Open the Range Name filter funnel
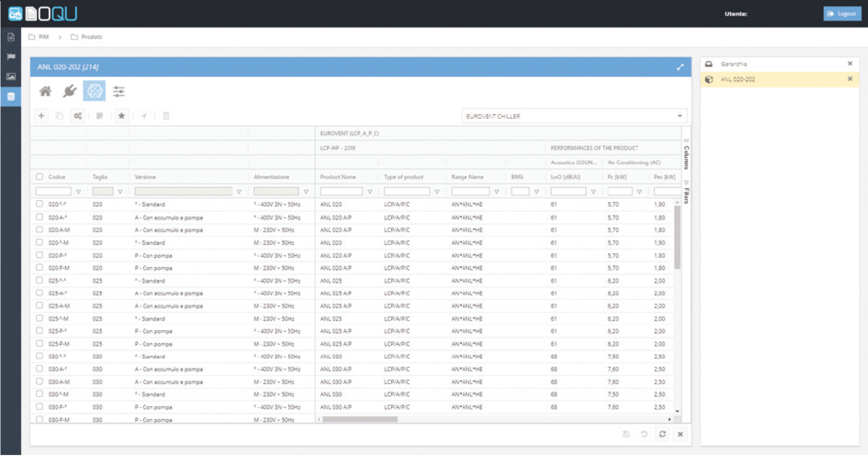This screenshot has width=868, height=456. pyautogui.click(x=497, y=192)
